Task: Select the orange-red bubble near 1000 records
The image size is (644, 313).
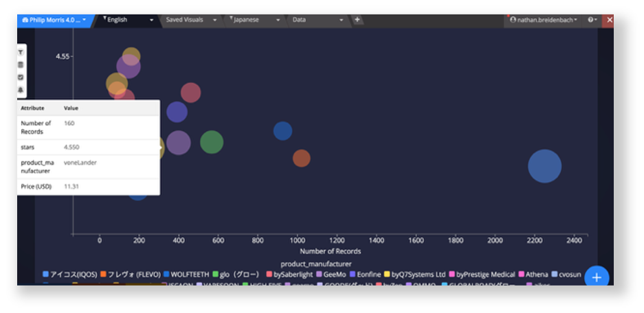Action: click(302, 159)
